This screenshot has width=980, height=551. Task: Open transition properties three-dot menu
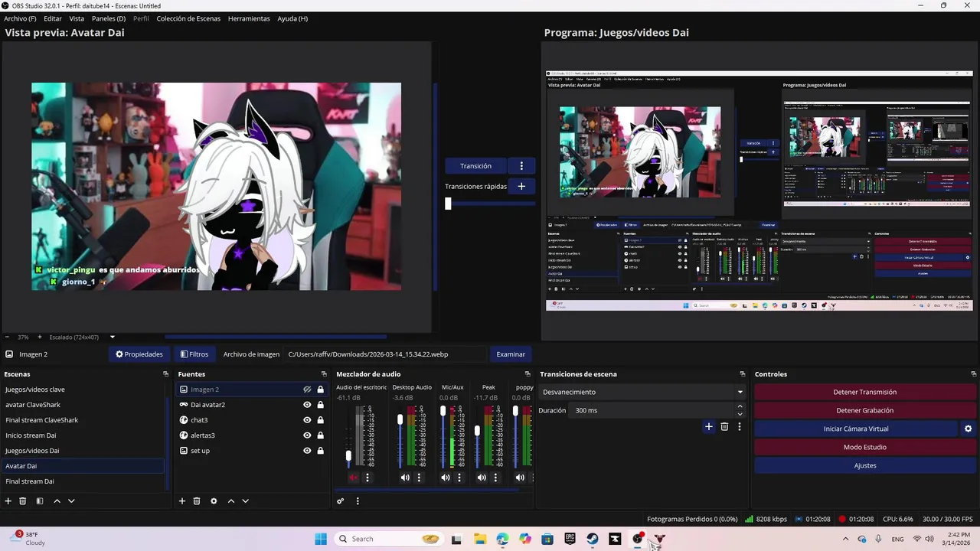739,427
